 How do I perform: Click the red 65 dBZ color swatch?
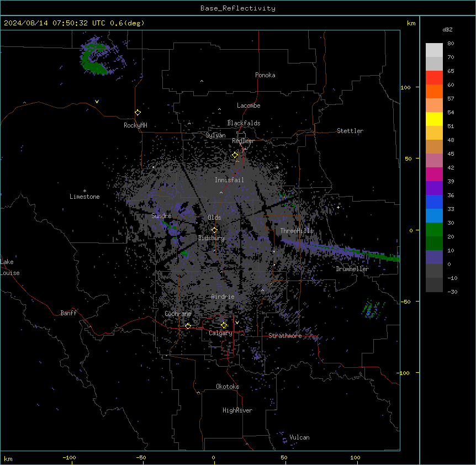434,77
